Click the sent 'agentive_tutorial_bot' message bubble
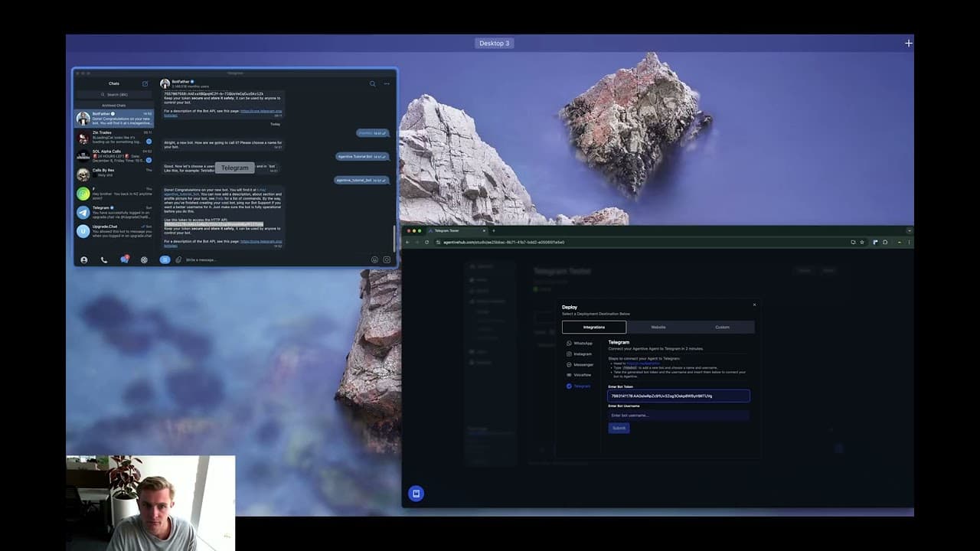 361,180
